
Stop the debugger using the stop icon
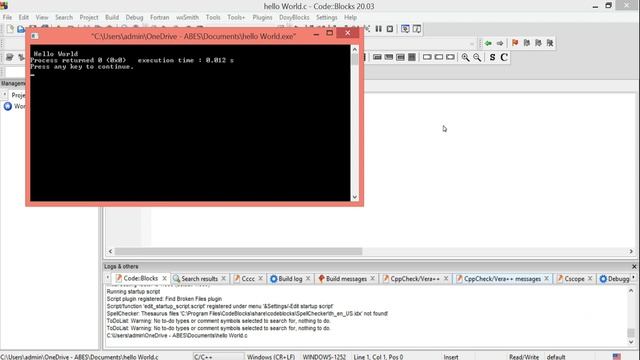pos(390,29)
